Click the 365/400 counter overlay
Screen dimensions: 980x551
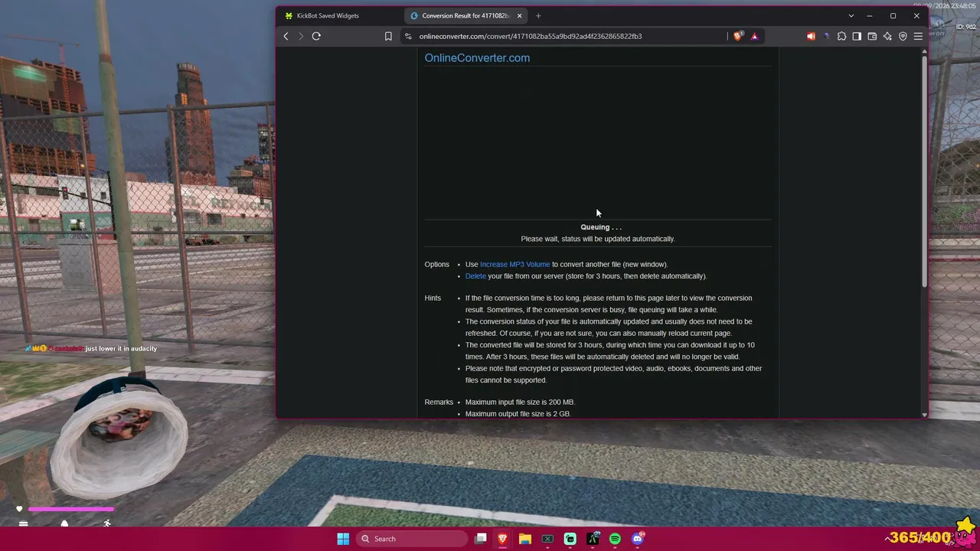(x=920, y=538)
